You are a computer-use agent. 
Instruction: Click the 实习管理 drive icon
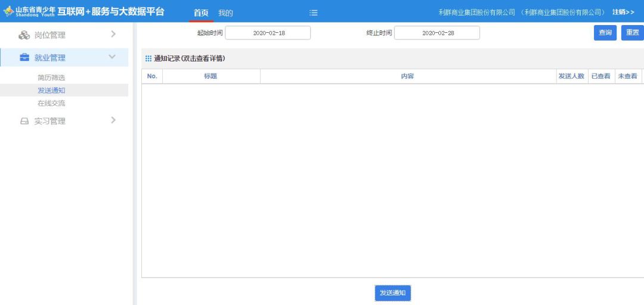point(24,121)
